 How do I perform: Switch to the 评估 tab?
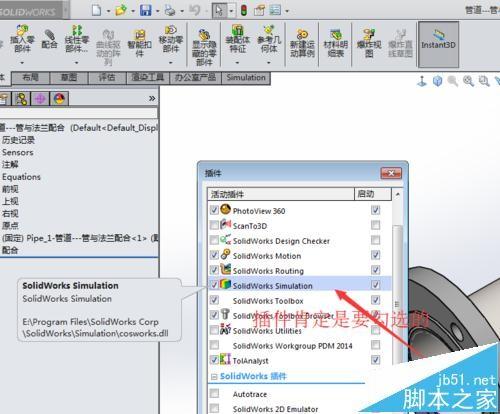click(x=107, y=78)
